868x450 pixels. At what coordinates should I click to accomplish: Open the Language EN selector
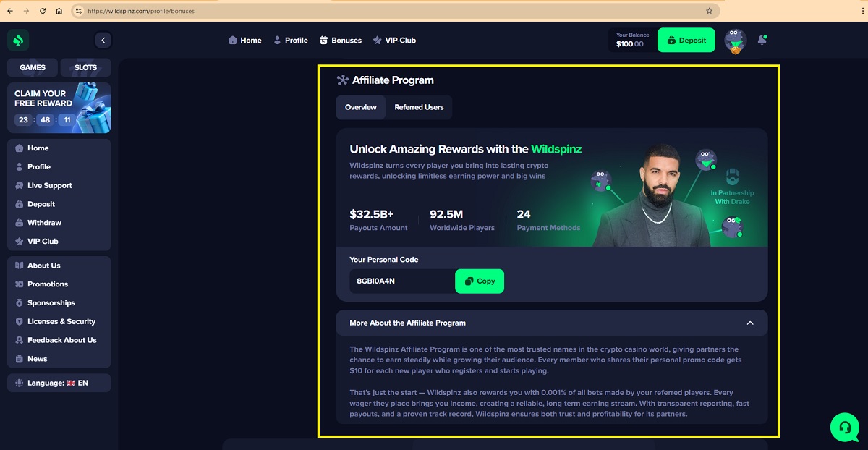pyautogui.click(x=59, y=383)
